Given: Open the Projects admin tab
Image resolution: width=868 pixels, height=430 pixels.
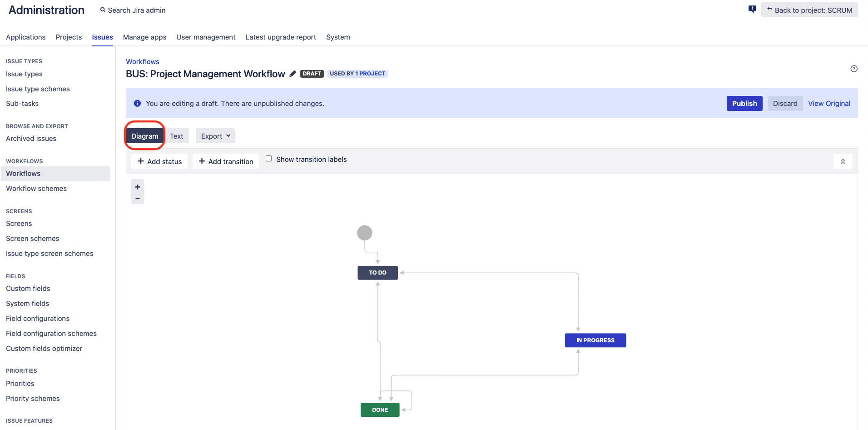Looking at the screenshot, I should (x=69, y=37).
